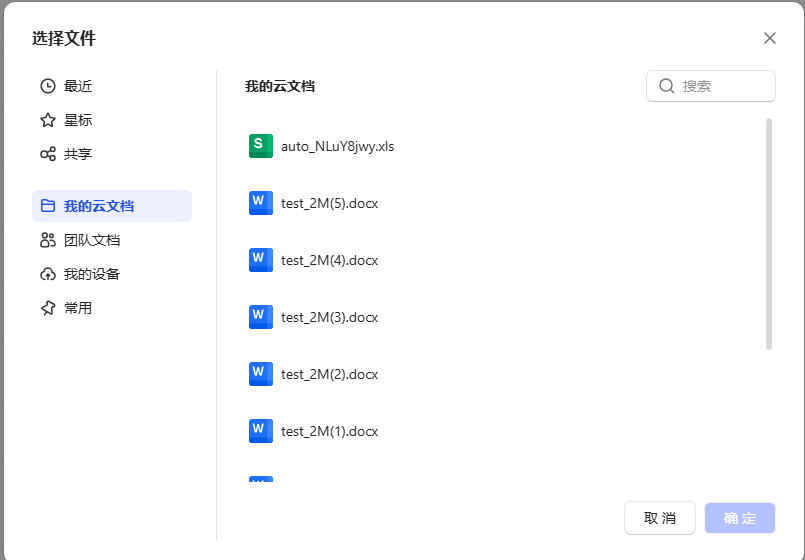Click the folder icon beside 我的云文档
Viewport: 805px width, 560px height.
click(48, 206)
